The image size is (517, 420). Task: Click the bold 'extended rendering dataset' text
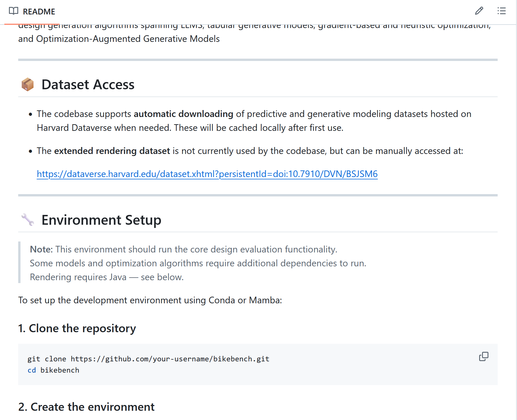[112, 151]
